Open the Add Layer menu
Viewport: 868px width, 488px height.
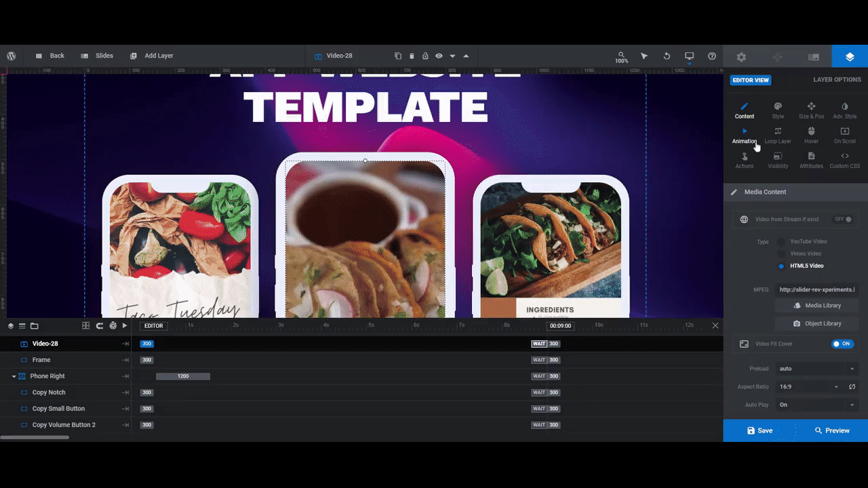coord(151,56)
